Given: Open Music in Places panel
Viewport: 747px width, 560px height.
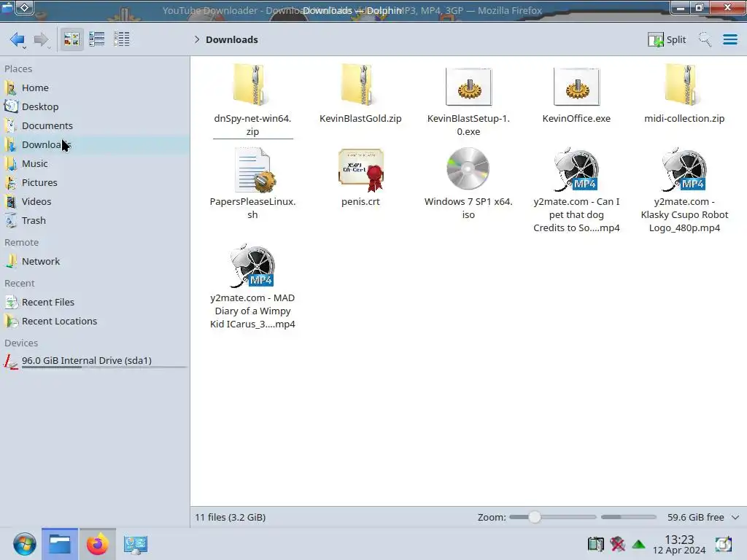Looking at the screenshot, I should pyautogui.click(x=96, y=164).
